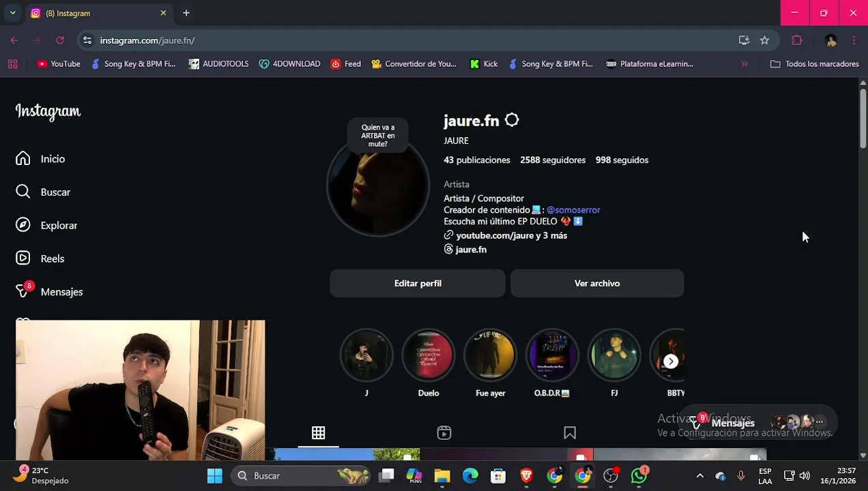Open Chrome profile avatar
Image resolution: width=868 pixels, height=491 pixels.
(830, 40)
